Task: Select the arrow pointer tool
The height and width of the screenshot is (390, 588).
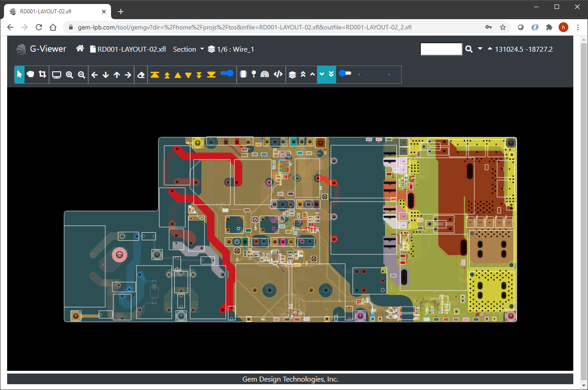Action: (20, 74)
